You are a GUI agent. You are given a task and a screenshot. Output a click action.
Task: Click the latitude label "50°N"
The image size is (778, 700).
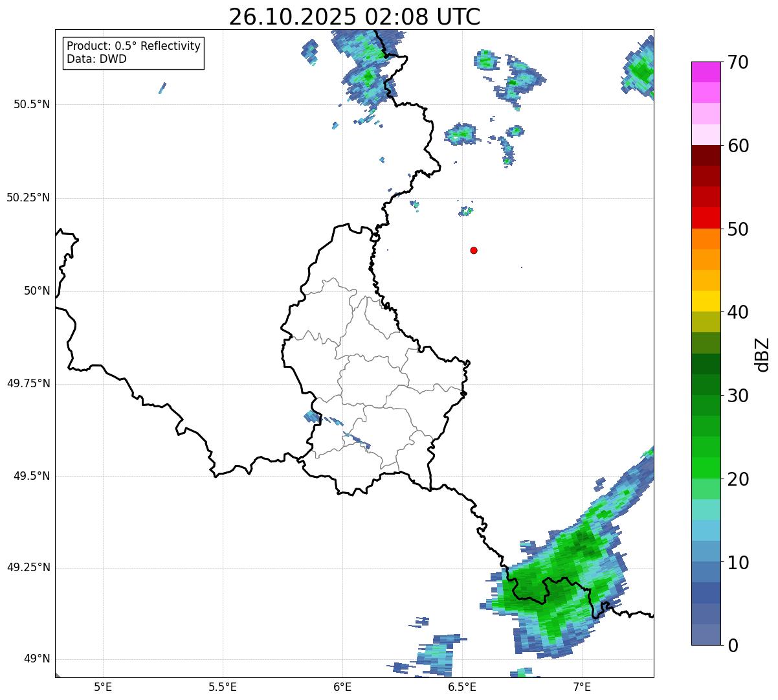[x=36, y=291]
